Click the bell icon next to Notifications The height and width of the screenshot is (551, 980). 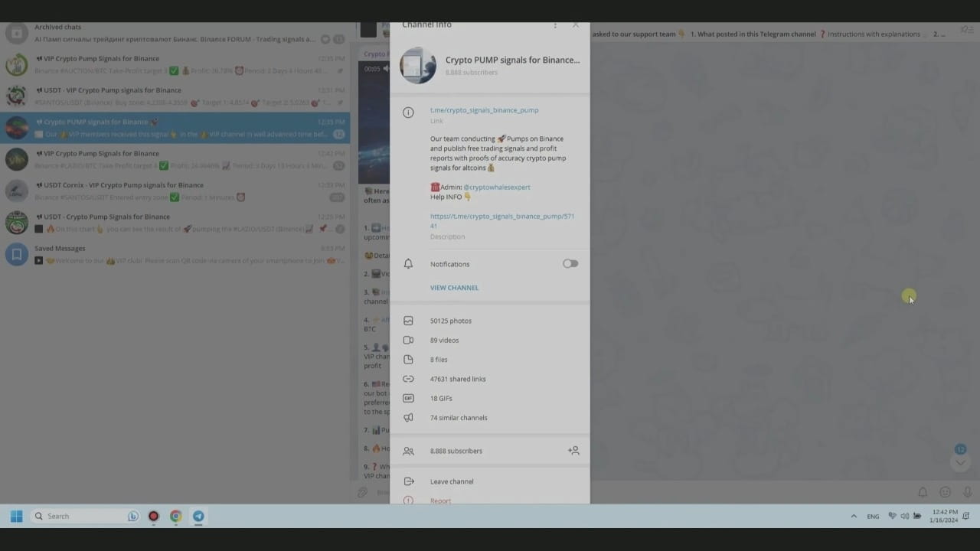pos(408,264)
